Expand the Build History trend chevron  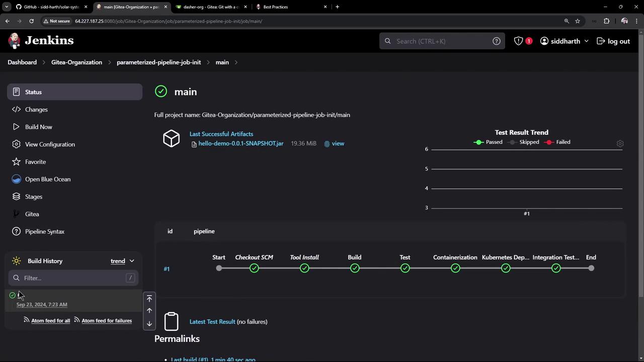(x=132, y=261)
